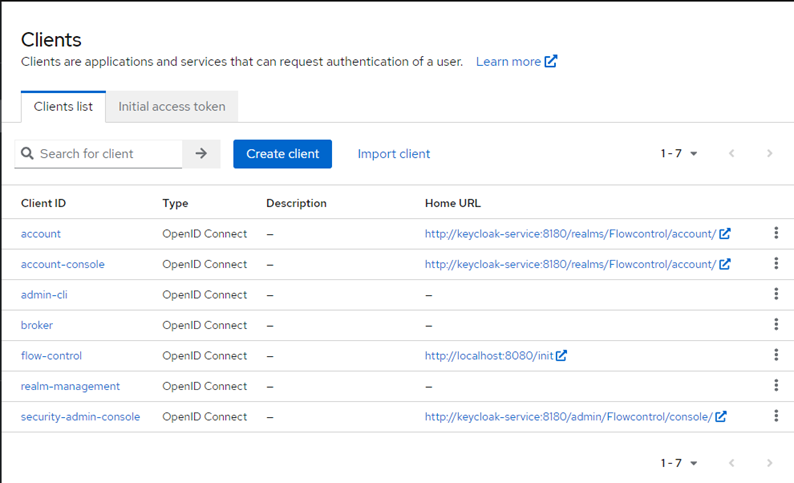The width and height of the screenshot is (794, 483).
Task: Expand the top 1-7 pagination dropdown
Action: (x=679, y=154)
